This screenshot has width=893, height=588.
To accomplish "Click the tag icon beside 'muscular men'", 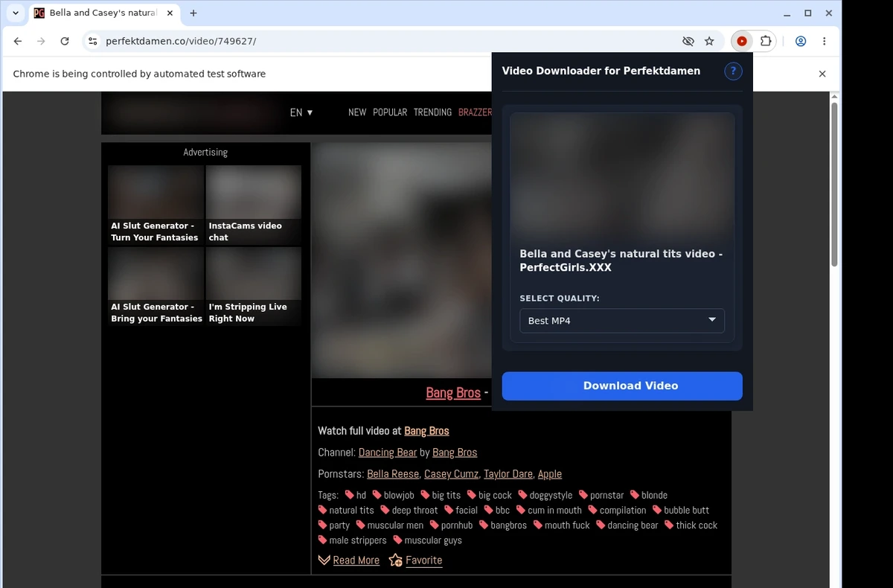I will tap(360, 525).
